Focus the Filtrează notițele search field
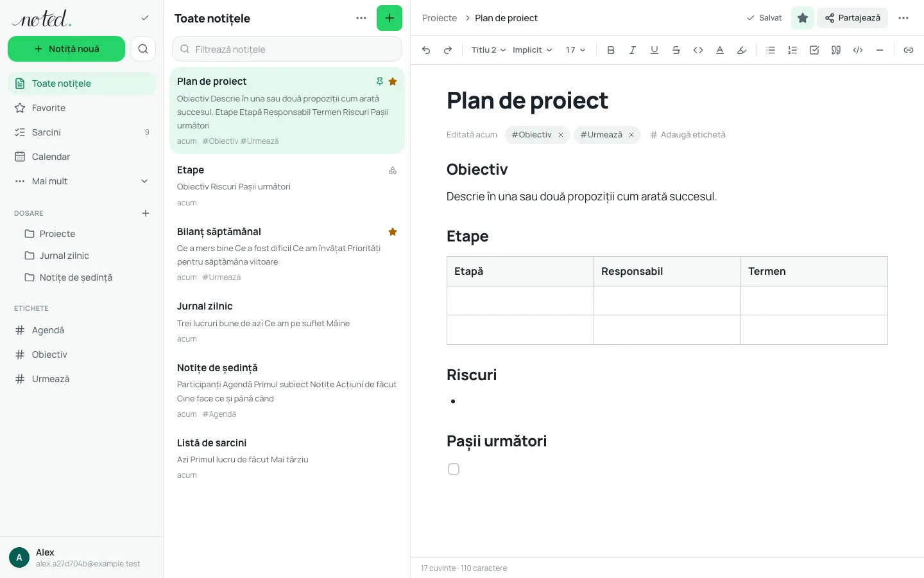The height and width of the screenshot is (578, 924). (287, 49)
